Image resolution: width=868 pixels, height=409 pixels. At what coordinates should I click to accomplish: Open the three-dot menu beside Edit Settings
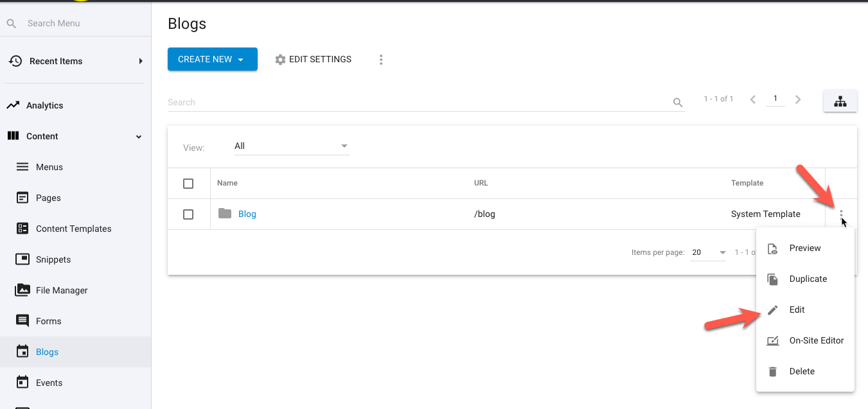pyautogui.click(x=381, y=60)
